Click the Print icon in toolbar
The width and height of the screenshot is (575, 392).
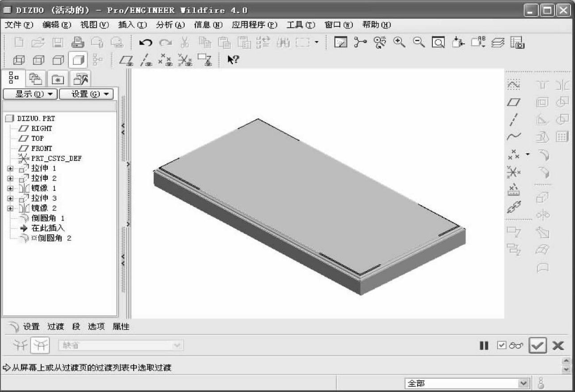[x=77, y=42]
